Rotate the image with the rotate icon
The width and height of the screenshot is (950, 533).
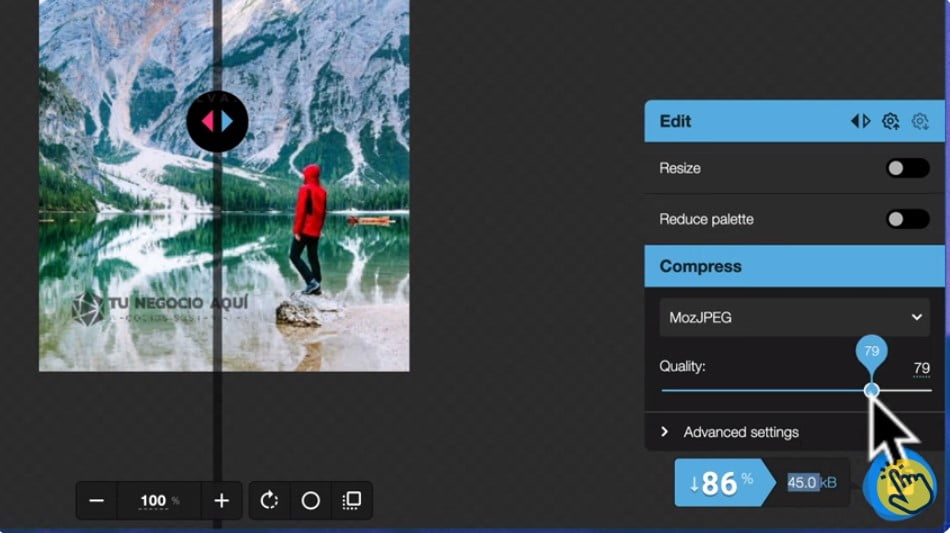[269, 501]
